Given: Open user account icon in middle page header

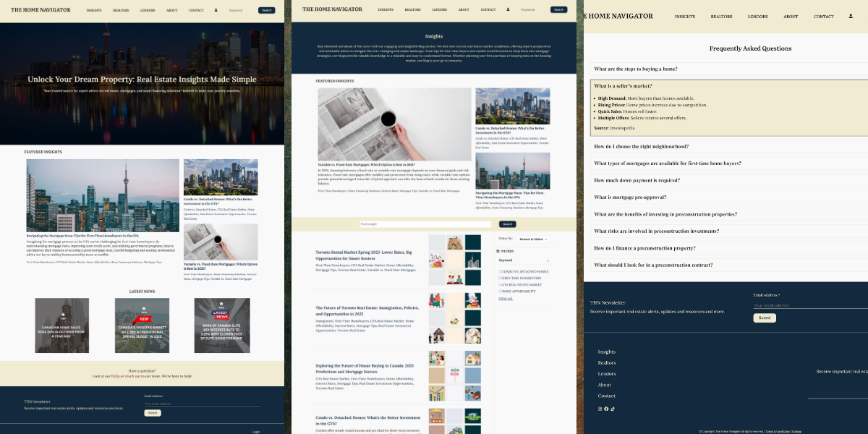Looking at the screenshot, I should (x=508, y=9).
